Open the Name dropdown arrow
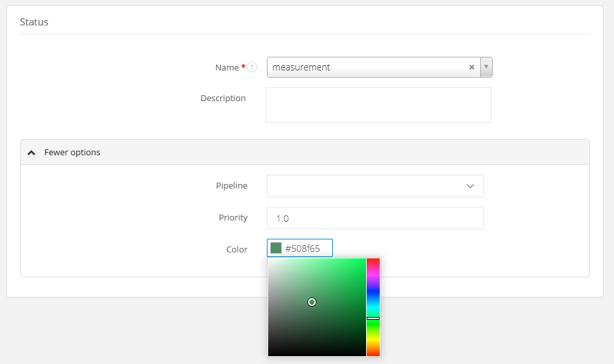 tap(486, 67)
